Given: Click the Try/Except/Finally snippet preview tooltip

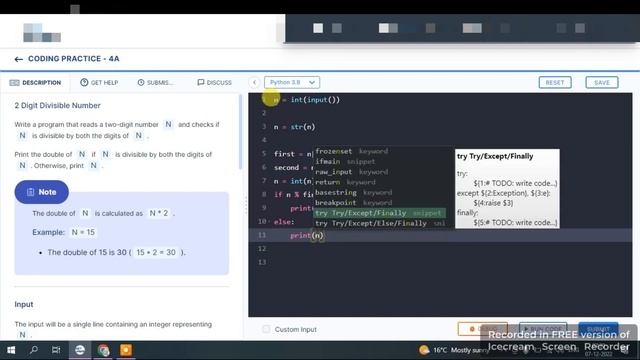Looking at the screenshot, I should click(507, 189).
